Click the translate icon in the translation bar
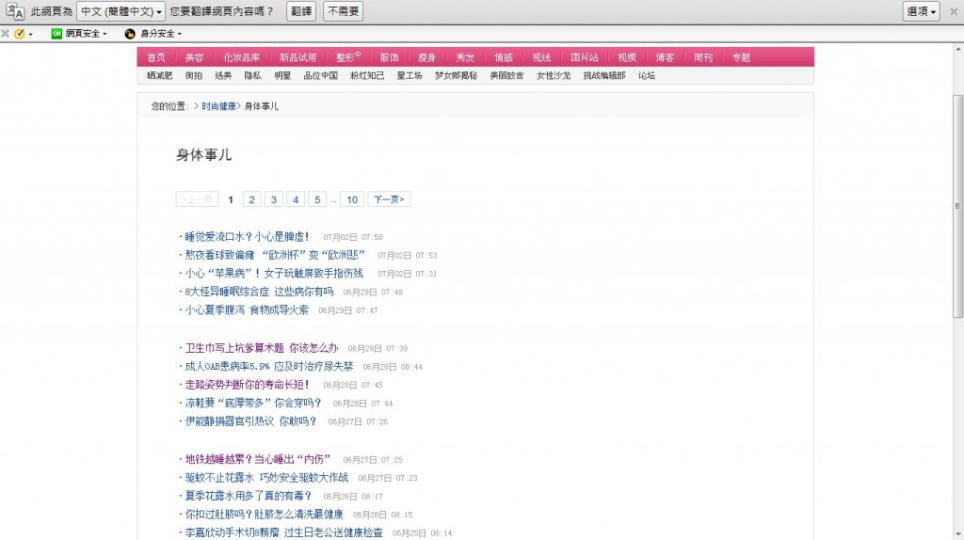This screenshot has width=964, height=540. tap(15, 11)
